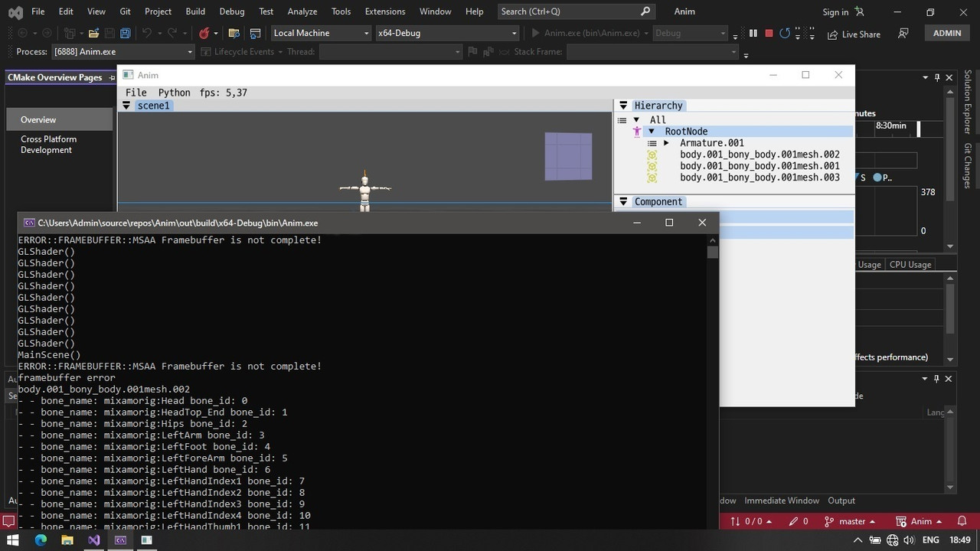This screenshot has height=551, width=980.
Task: Expand the Armature.001 node
Action: pos(667,143)
